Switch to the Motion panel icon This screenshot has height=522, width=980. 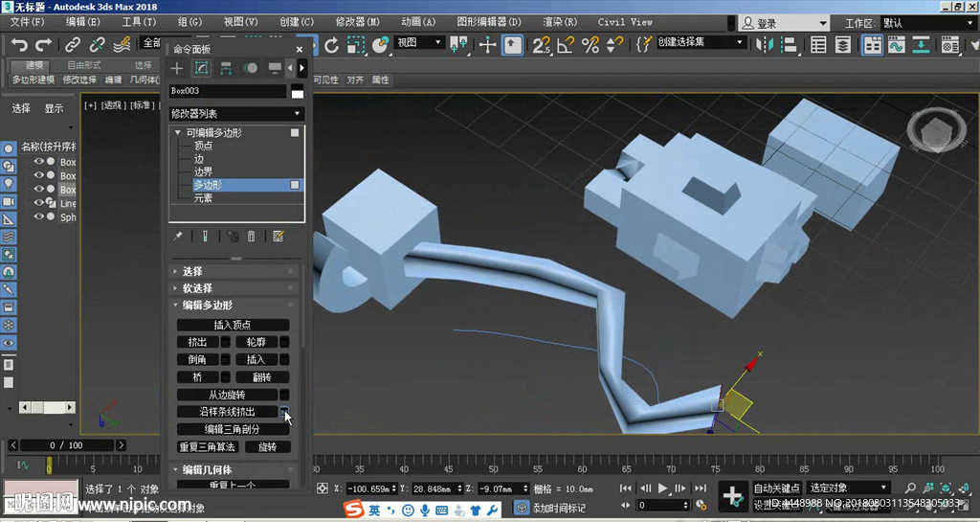(x=250, y=68)
